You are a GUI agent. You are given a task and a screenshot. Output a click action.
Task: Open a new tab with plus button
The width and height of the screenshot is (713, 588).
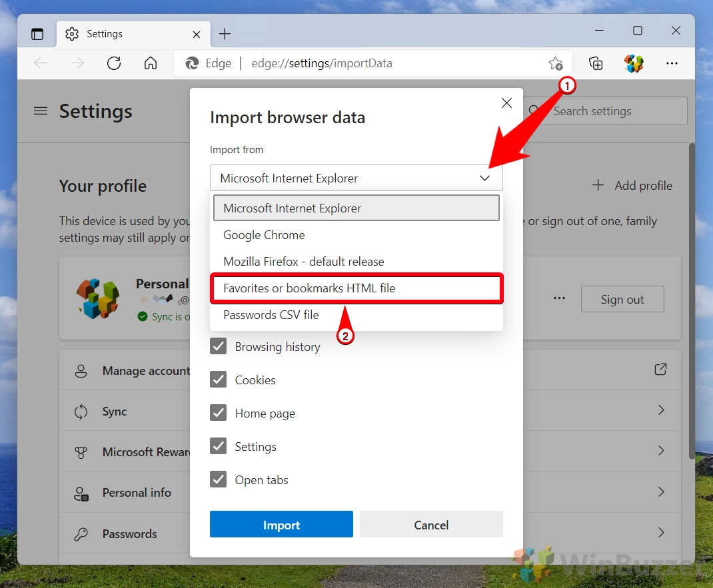point(225,34)
